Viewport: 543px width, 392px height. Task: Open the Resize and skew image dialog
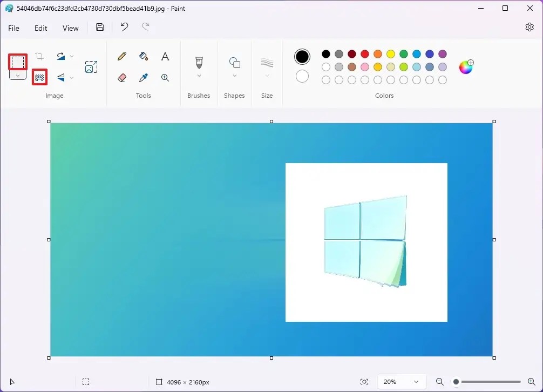[91, 66]
